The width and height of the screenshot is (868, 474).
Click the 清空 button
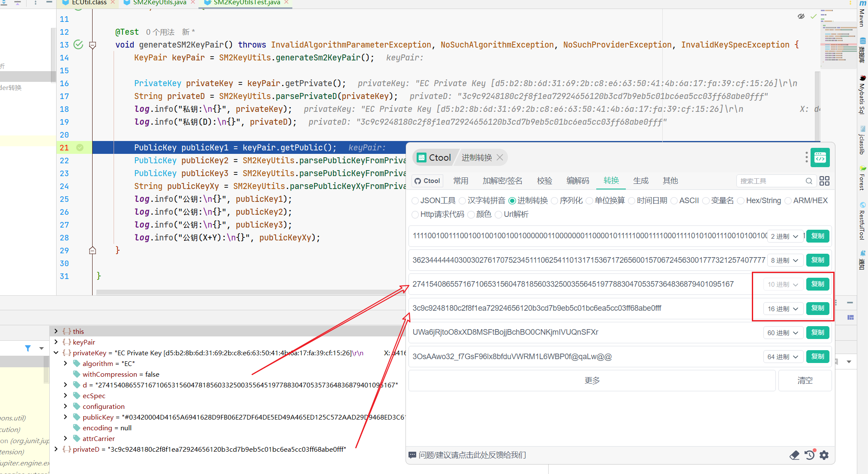805,381
